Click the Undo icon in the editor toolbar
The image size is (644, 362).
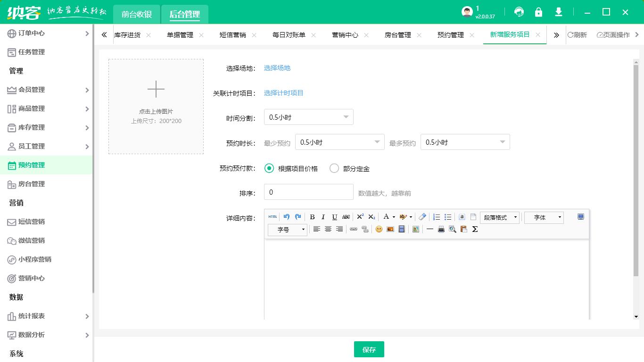[286, 217]
